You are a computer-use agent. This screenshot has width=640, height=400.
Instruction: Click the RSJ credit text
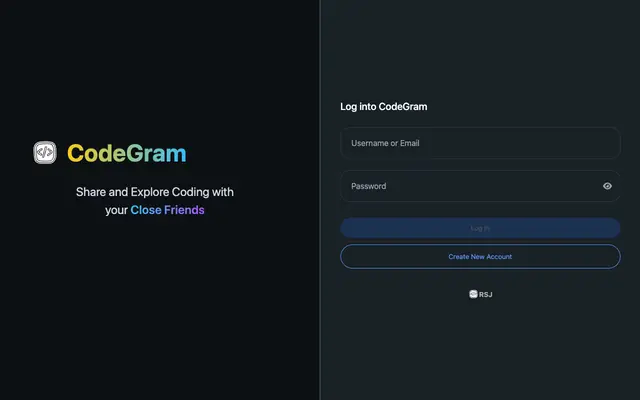coord(486,295)
